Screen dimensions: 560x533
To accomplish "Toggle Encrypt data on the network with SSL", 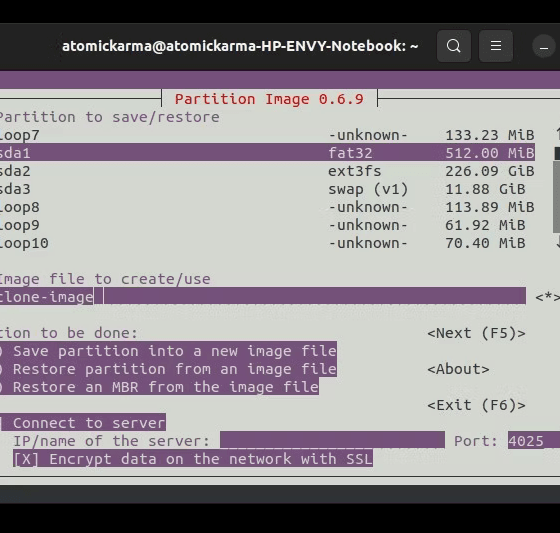I will (193, 459).
